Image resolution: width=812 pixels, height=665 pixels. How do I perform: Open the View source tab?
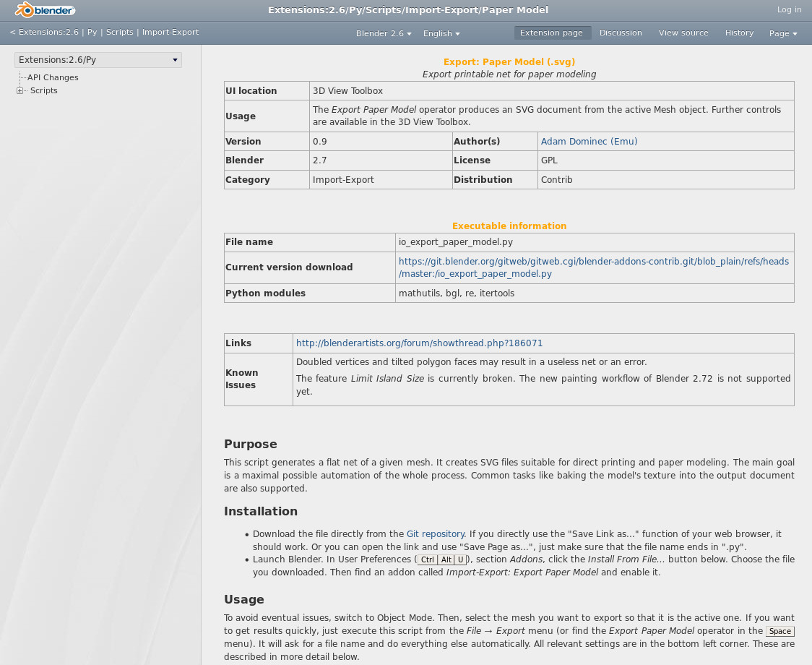[683, 33]
